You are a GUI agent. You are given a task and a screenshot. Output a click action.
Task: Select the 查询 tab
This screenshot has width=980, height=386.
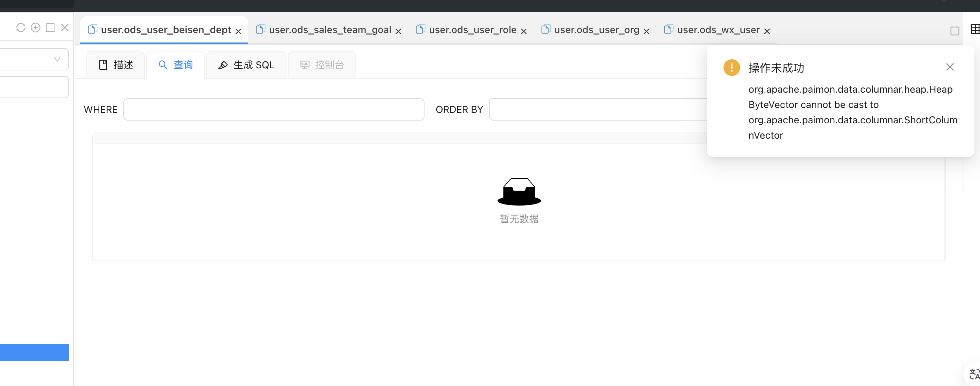[x=176, y=65]
